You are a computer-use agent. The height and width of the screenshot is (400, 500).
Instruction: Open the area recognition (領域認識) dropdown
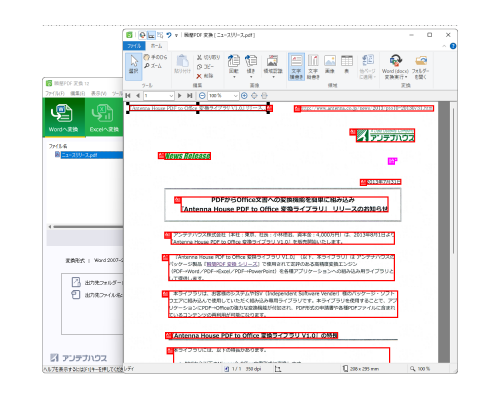click(273, 66)
